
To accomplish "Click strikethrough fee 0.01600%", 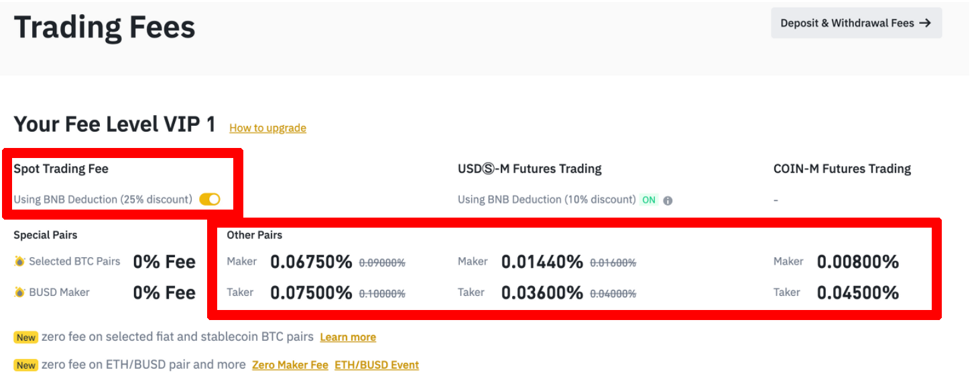I will (x=613, y=263).
